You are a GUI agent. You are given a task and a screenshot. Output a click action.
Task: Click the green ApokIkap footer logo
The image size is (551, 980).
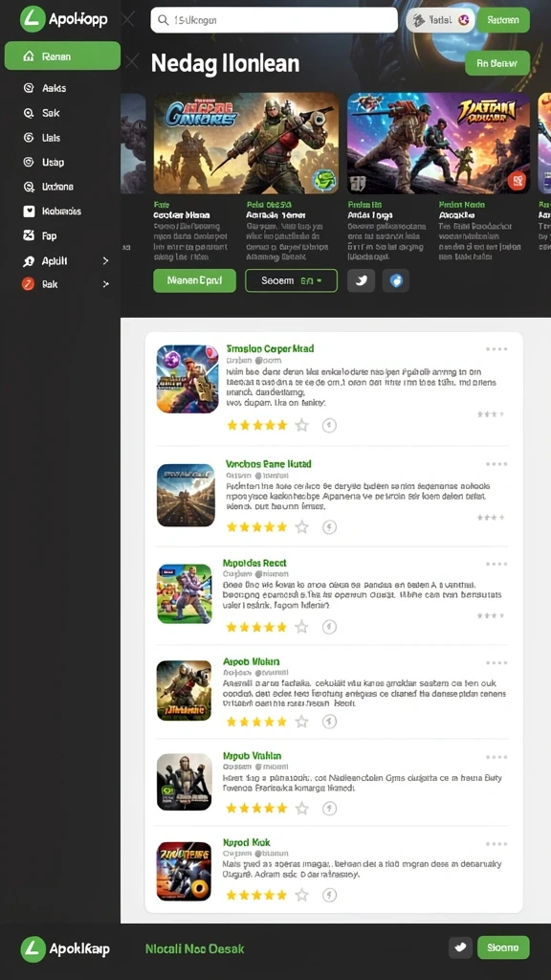click(33, 948)
